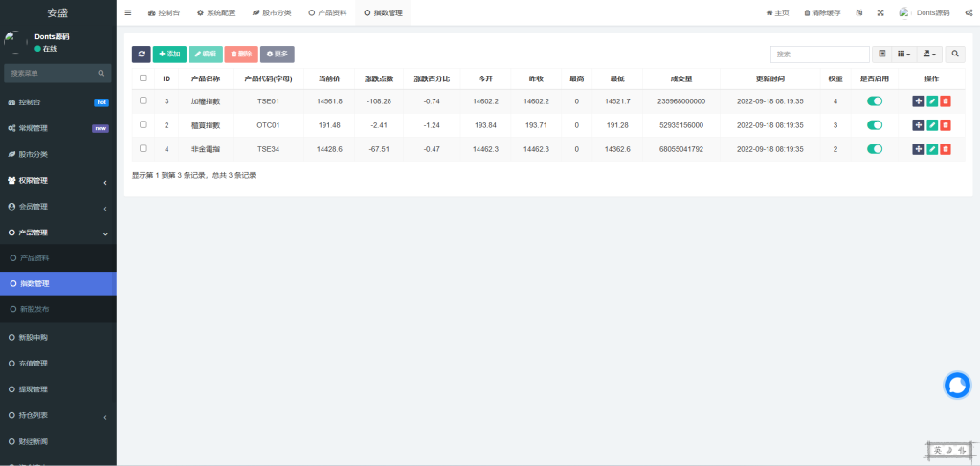Open the export data dropdown
Image resolution: width=980 pixels, height=466 pixels.
(x=929, y=55)
